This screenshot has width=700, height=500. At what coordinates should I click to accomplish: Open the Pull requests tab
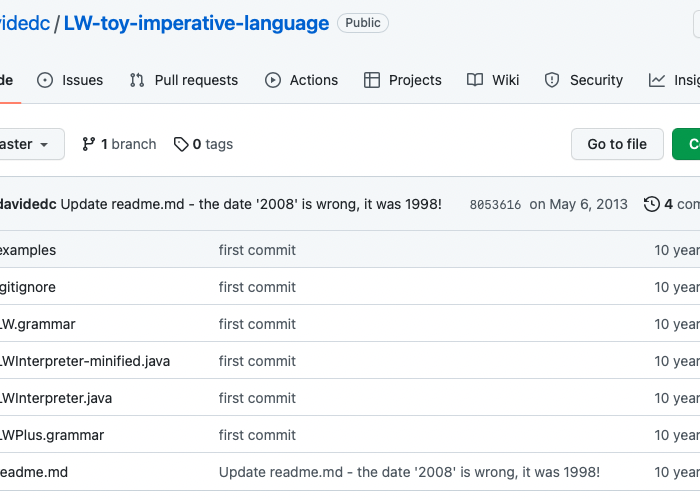click(x=196, y=80)
